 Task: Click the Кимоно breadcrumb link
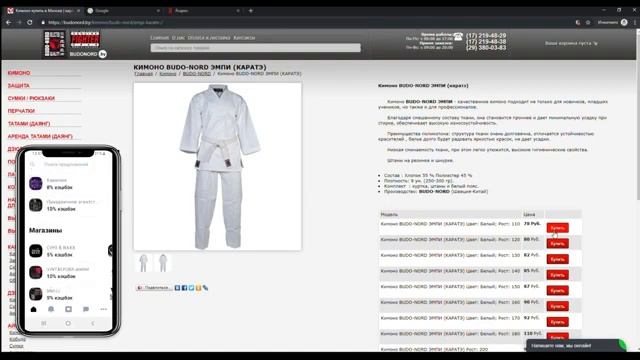(x=168, y=74)
